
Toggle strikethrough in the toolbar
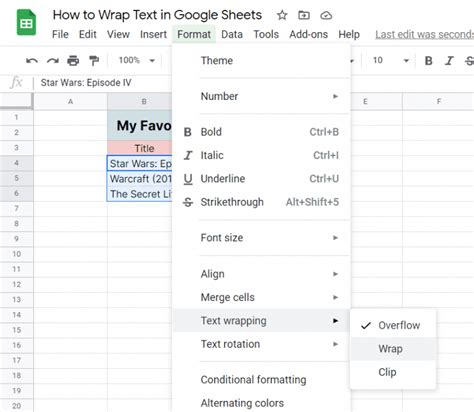point(469,61)
